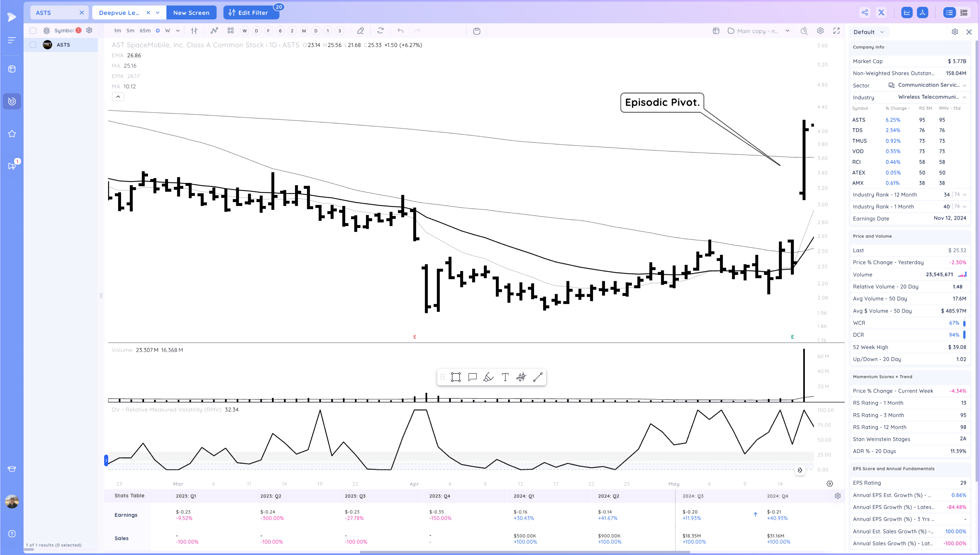Undo the last chart action
Image resolution: width=980 pixels, height=555 pixels.
pos(401,31)
